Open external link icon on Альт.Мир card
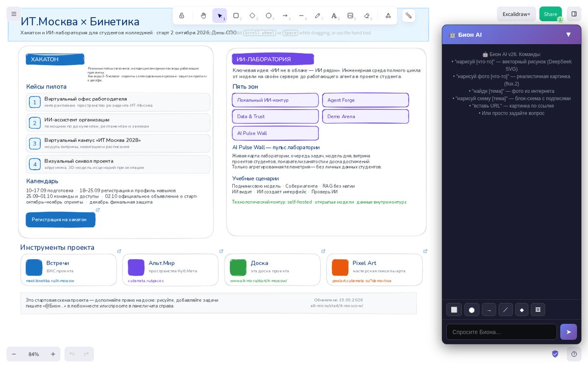The image size is (588, 368). click(221, 251)
